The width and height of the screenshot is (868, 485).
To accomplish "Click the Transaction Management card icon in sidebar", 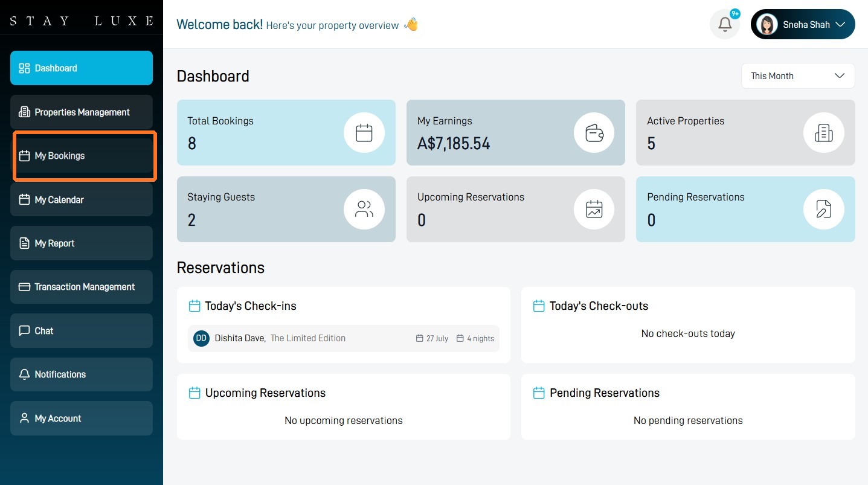I will 25,287.
